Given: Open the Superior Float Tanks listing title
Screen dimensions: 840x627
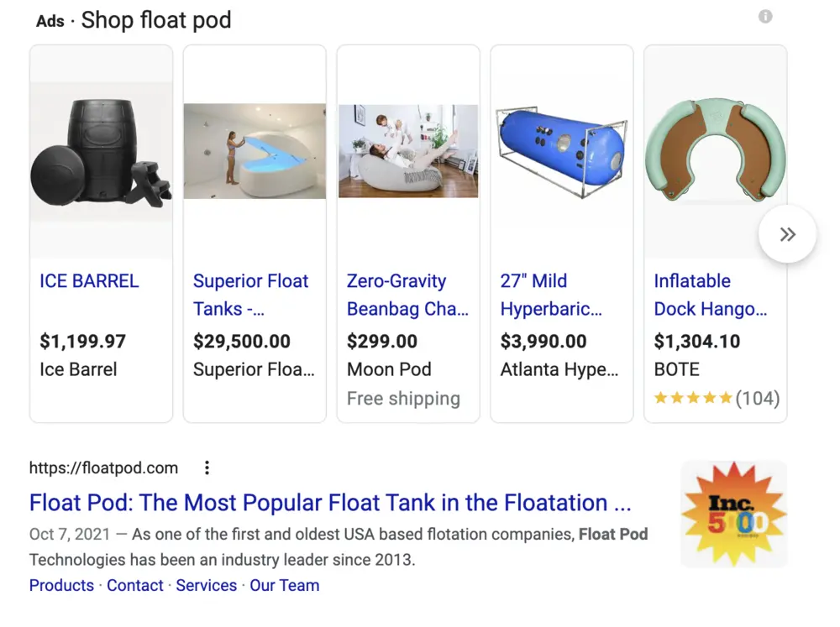Looking at the screenshot, I should pyautogui.click(x=250, y=295).
